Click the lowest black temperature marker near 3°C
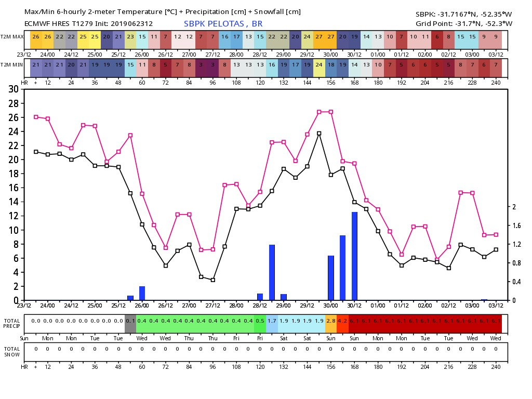 (213, 280)
